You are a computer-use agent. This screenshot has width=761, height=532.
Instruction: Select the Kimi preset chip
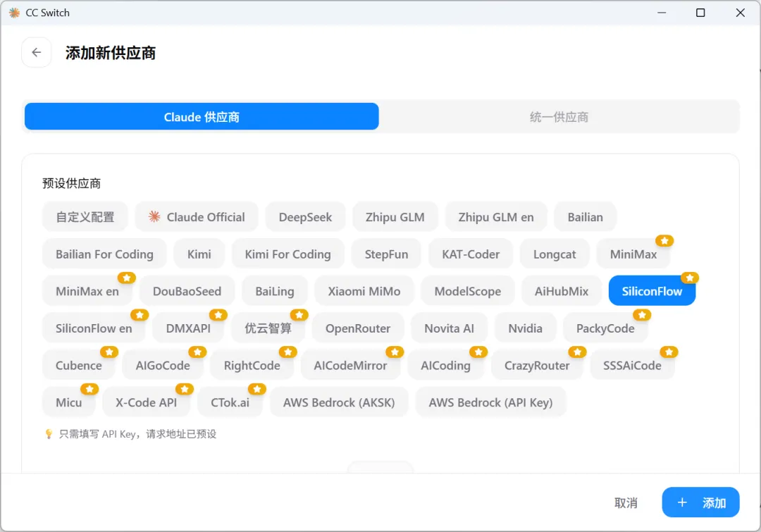pyautogui.click(x=199, y=254)
